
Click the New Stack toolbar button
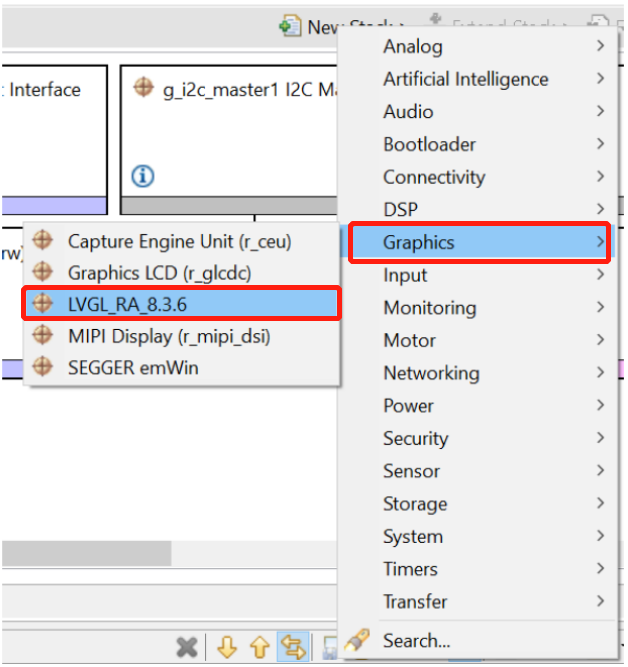click(x=343, y=27)
